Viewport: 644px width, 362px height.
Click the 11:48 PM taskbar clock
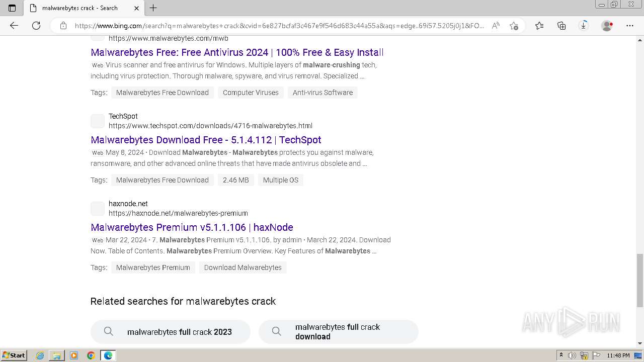click(x=618, y=355)
